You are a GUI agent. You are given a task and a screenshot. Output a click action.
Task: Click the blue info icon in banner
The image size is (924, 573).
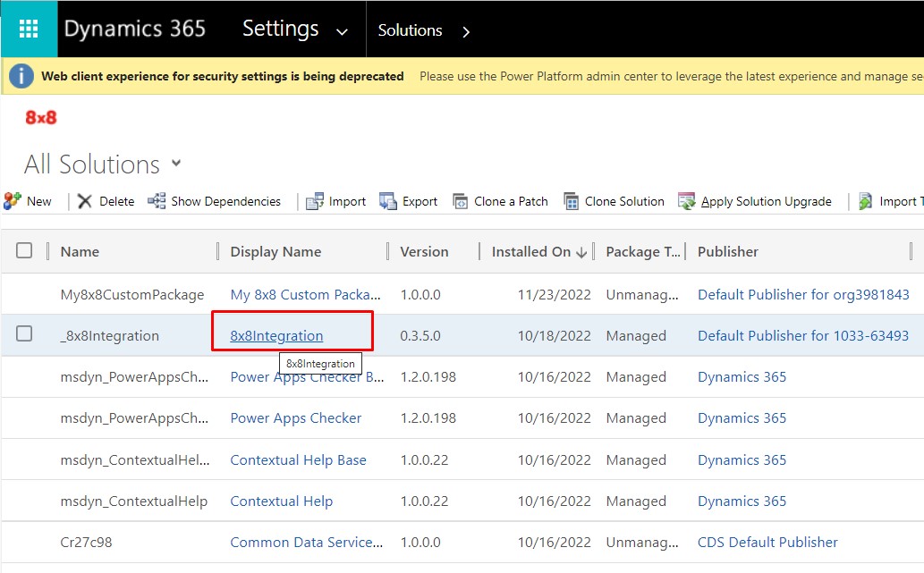[x=21, y=76]
